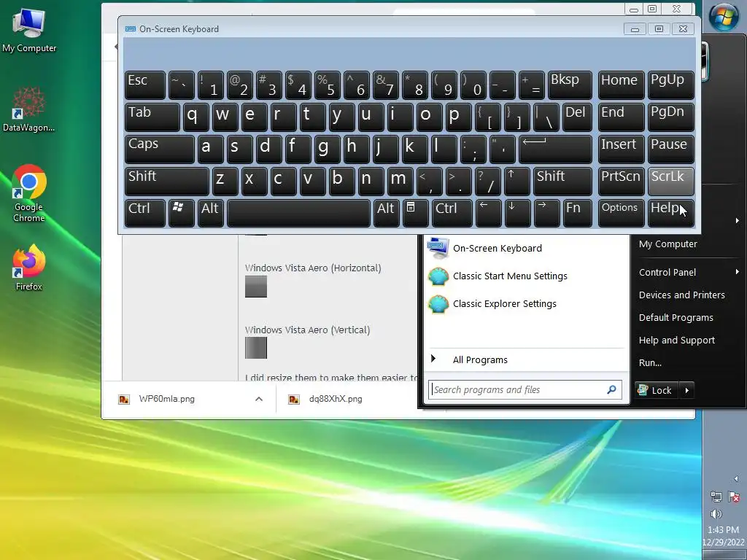Click the On-Screen Keyboard title icon
The height and width of the screenshot is (560, 747).
tap(130, 29)
